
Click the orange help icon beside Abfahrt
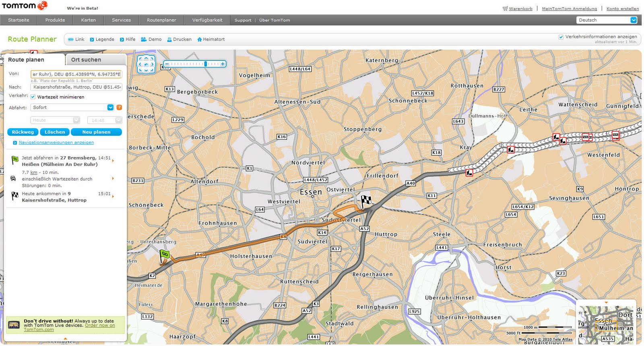[119, 108]
